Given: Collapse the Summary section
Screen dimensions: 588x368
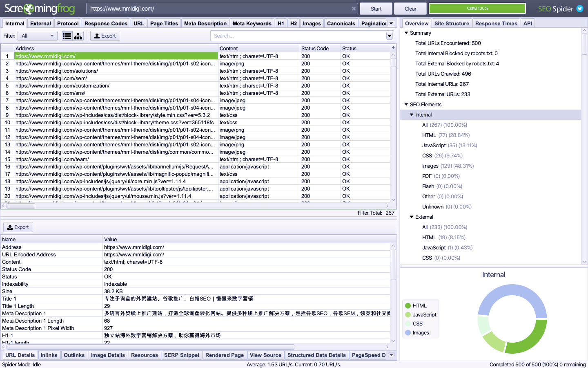Looking at the screenshot, I should point(406,33).
